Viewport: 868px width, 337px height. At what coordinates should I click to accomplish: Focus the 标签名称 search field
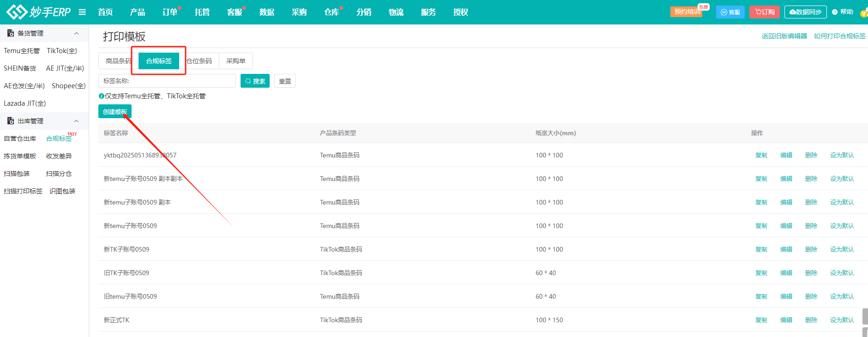coord(167,81)
